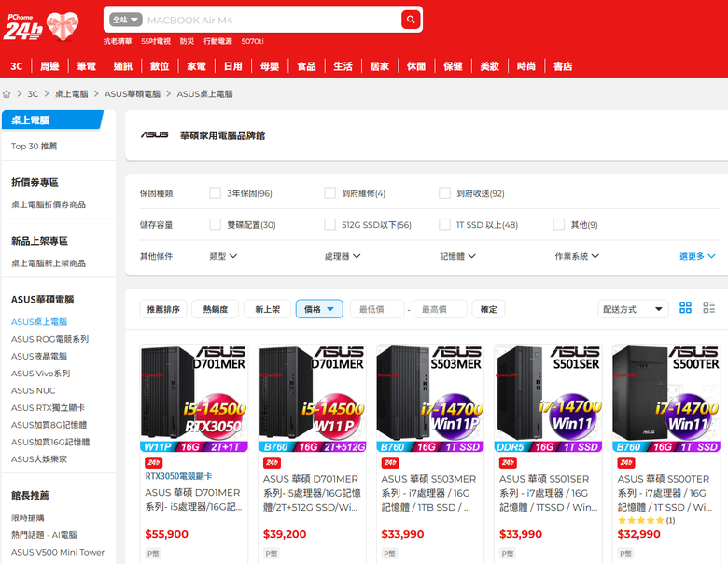Click P幣 tag under $55,900 price
Screen dimensions: 728x564
coord(153,554)
